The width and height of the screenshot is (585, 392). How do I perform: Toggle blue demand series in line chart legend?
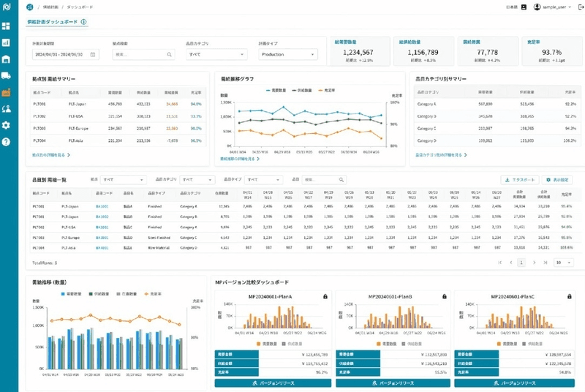click(x=276, y=91)
